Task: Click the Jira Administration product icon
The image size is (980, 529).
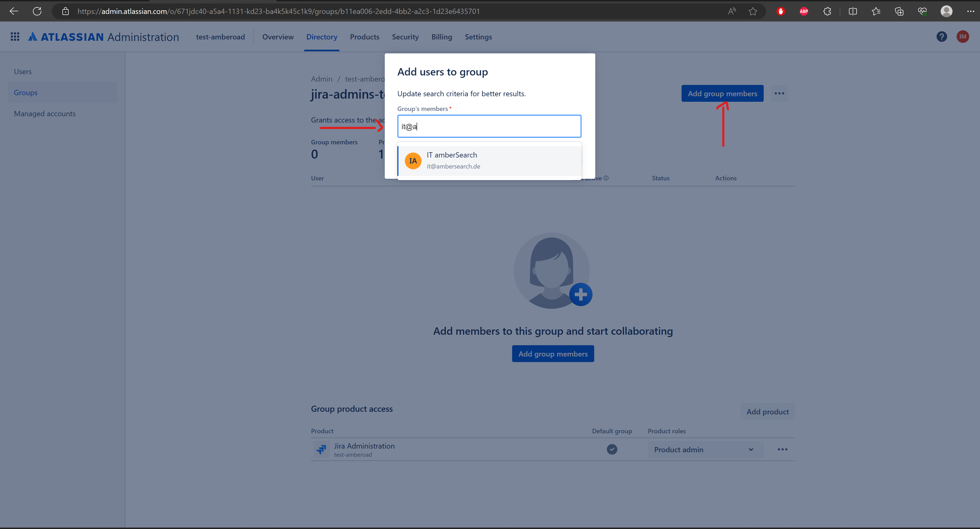Action: click(x=322, y=449)
